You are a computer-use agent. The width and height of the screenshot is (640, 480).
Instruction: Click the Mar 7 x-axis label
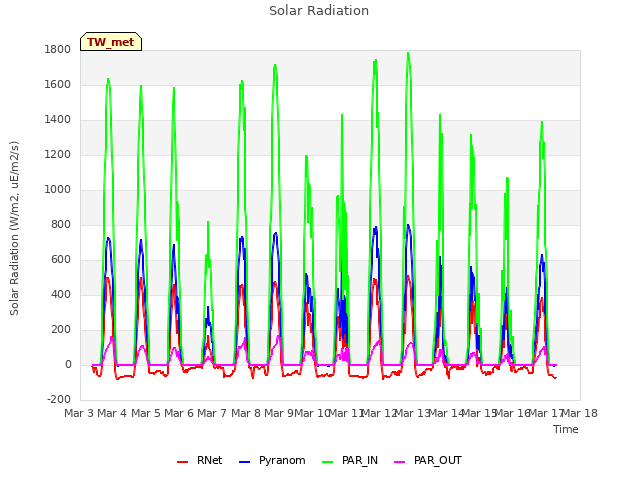212,413
